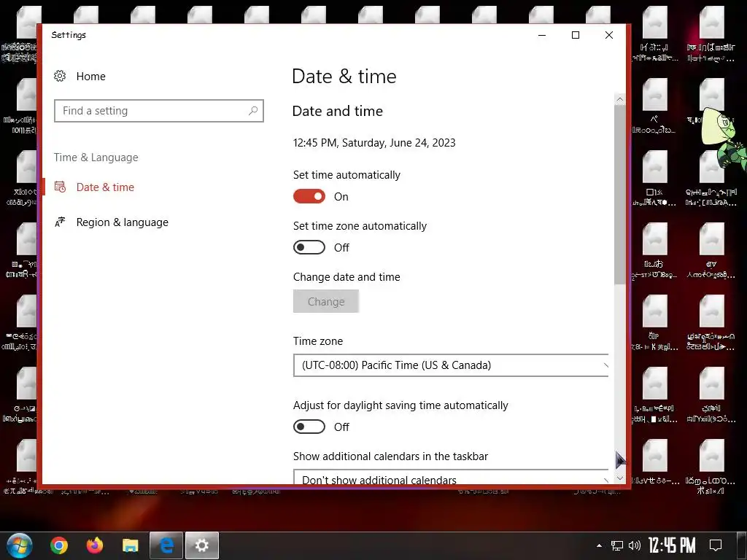Minimize the Settings window
The width and height of the screenshot is (747, 560).
[542, 35]
